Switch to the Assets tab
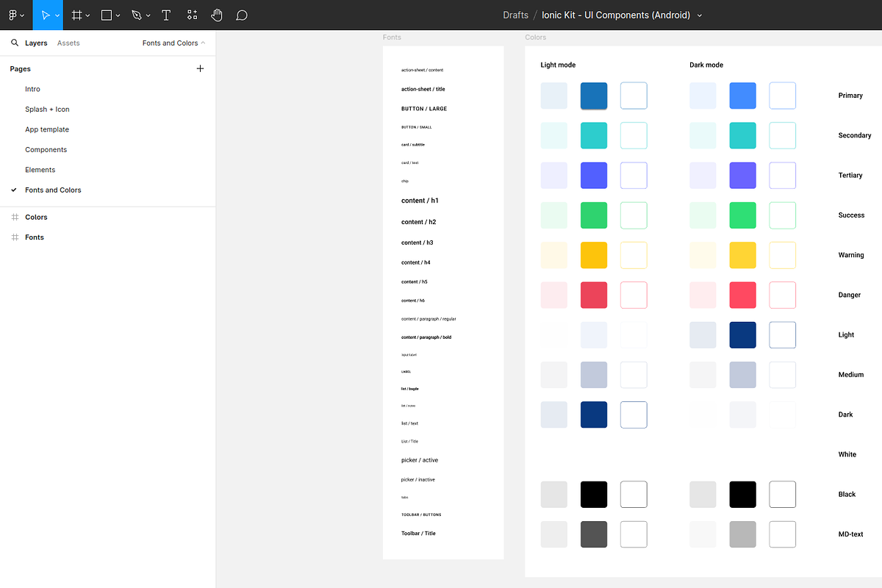The width and height of the screenshot is (882, 588). [68, 43]
